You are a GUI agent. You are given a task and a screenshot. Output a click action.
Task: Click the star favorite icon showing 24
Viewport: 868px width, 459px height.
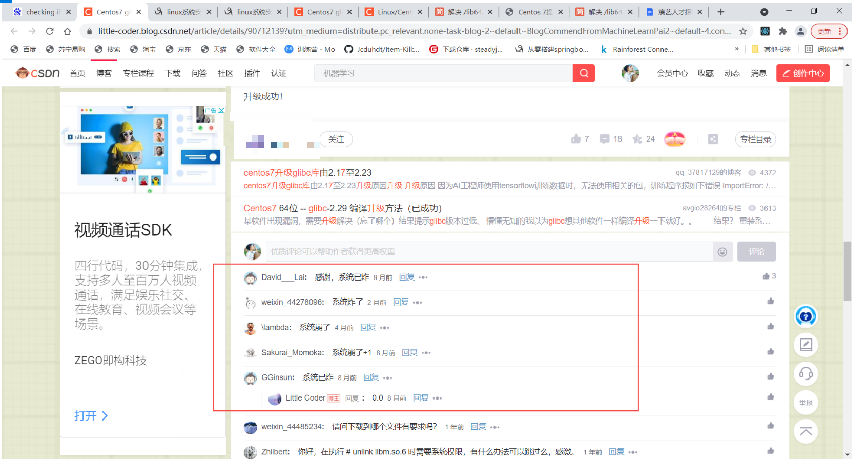637,139
